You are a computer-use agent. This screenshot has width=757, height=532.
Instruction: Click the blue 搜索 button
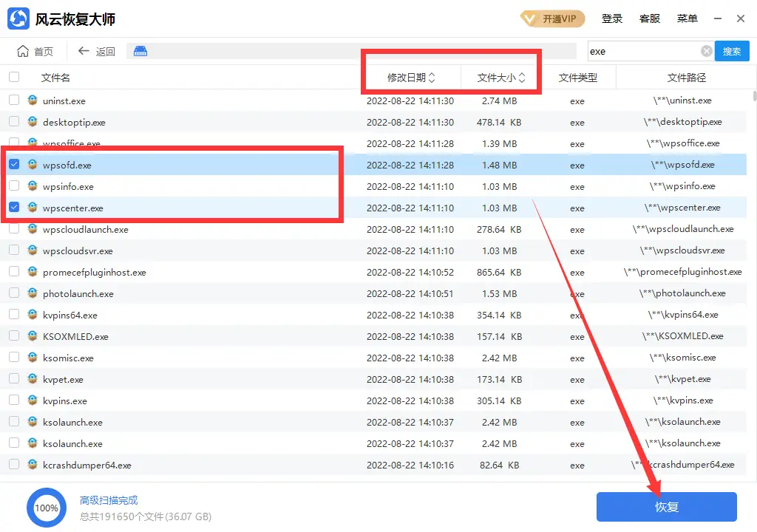tap(732, 51)
